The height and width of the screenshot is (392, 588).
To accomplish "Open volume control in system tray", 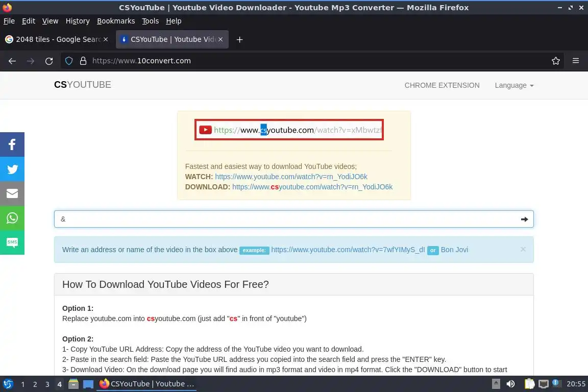I will tap(510, 384).
